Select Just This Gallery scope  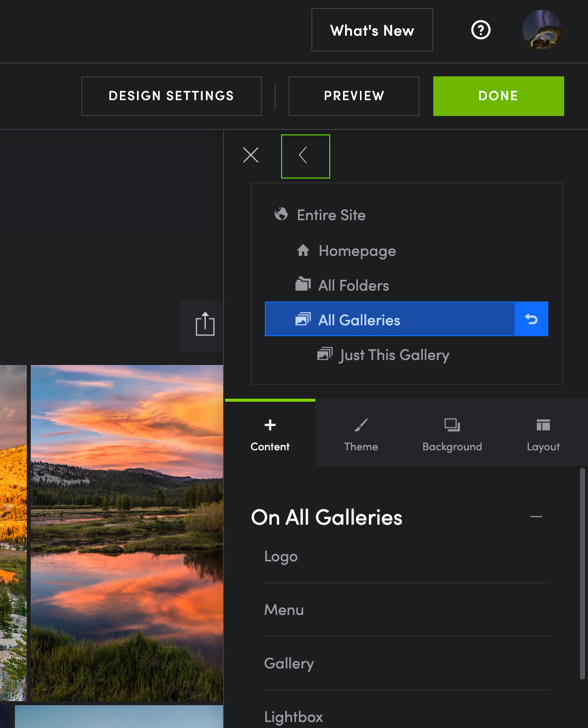[x=394, y=355]
